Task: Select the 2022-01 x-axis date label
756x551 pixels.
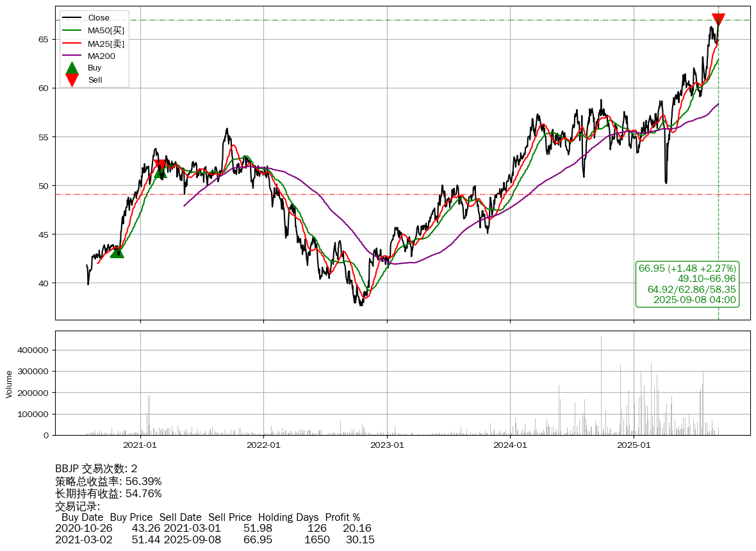Action: coord(263,445)
